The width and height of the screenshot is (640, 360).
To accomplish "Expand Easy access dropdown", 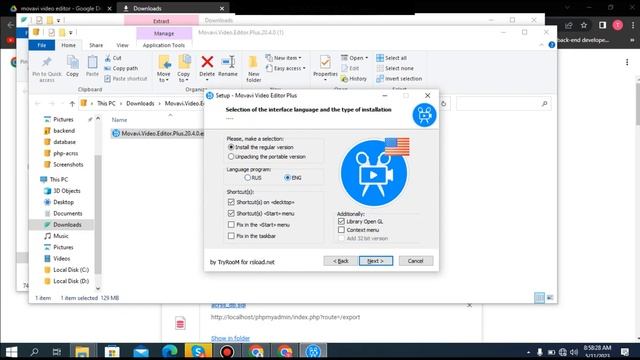I will tap(286, 68).
